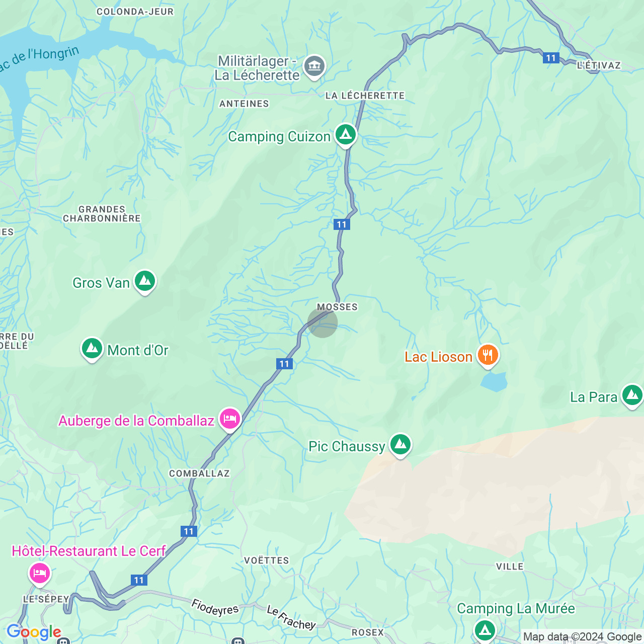This screenshot has width=644, height=644.
Task: Open the Mont d'Or peak marker
Action: (92, 349)
